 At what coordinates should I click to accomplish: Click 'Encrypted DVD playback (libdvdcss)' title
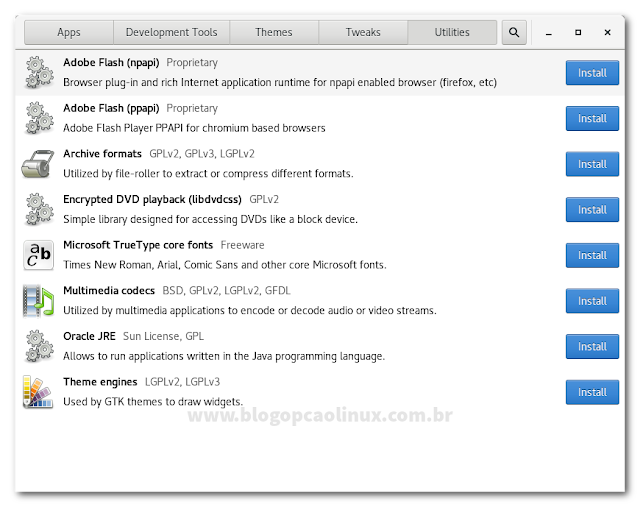coord(152,199)
